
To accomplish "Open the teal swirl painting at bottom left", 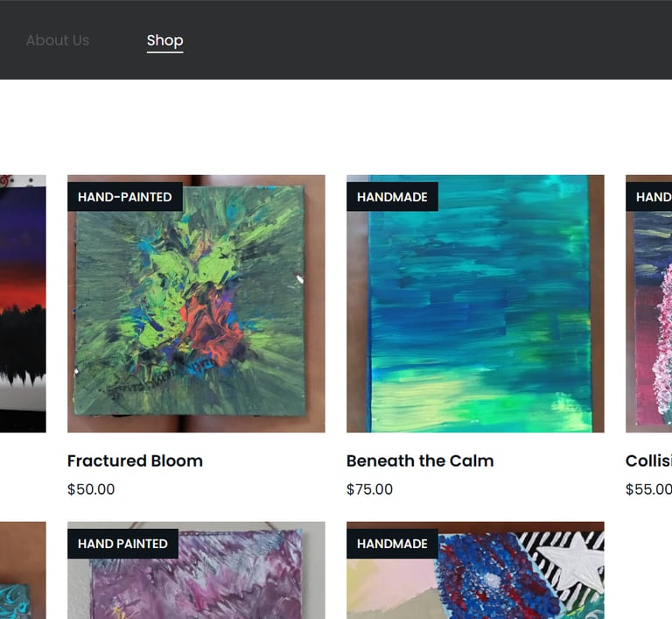I will point(23,571).
